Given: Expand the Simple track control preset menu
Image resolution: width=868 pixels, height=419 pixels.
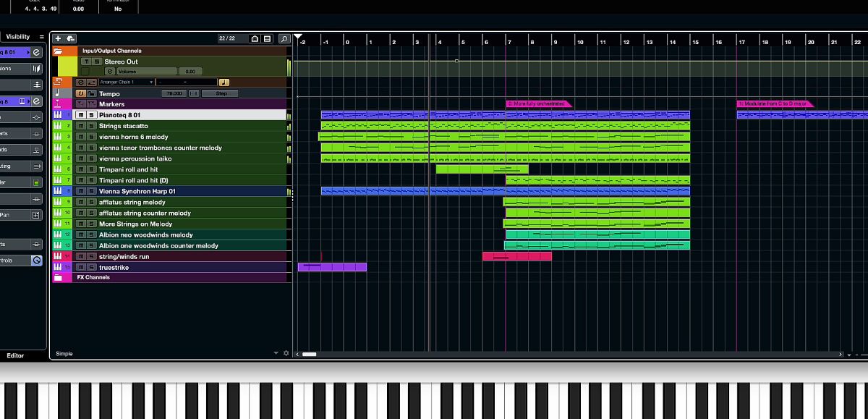Looking at the screenshot, I should pos(276,353).
